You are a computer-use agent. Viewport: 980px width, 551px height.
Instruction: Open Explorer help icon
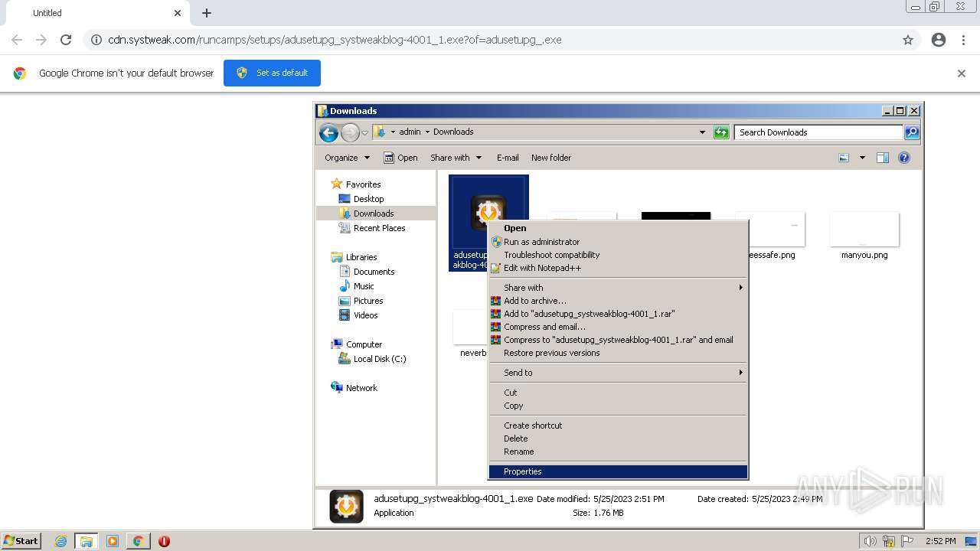pyautogui.click(x=904, y=158)
